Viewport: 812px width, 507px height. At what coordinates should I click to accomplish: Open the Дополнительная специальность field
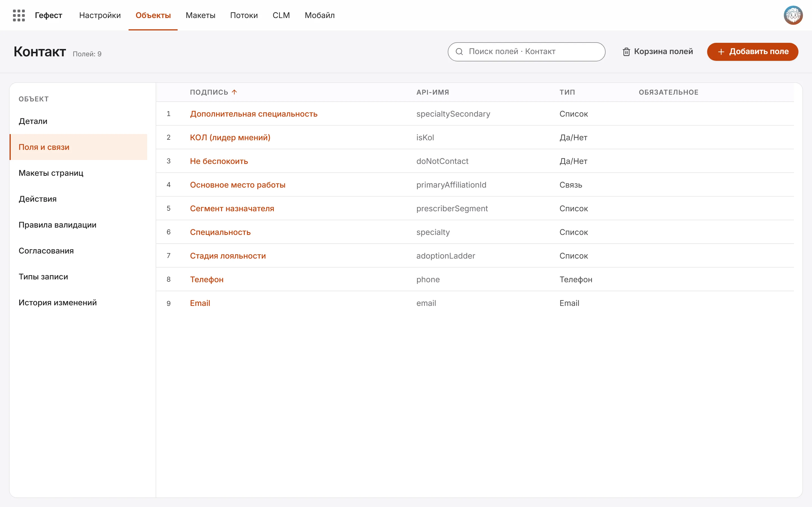(254, 114)
